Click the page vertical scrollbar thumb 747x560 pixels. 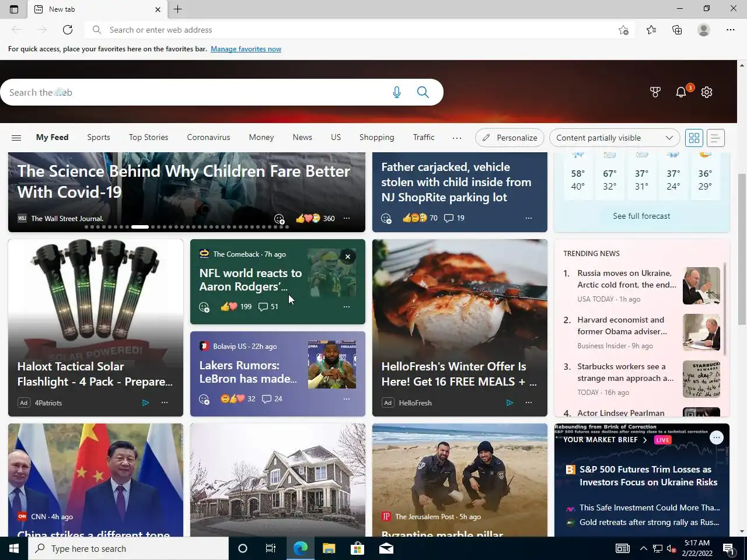742,249
